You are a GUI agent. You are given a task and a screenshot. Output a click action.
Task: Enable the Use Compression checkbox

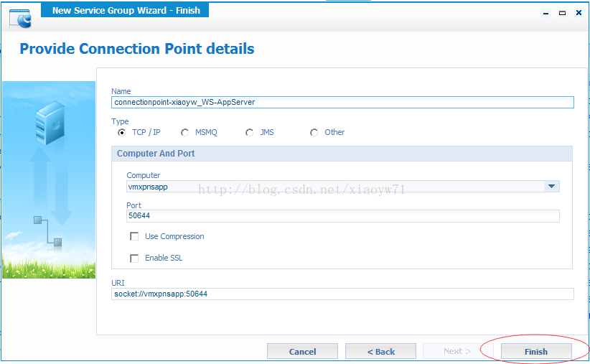pyautogui.click(x=134, y=236)
